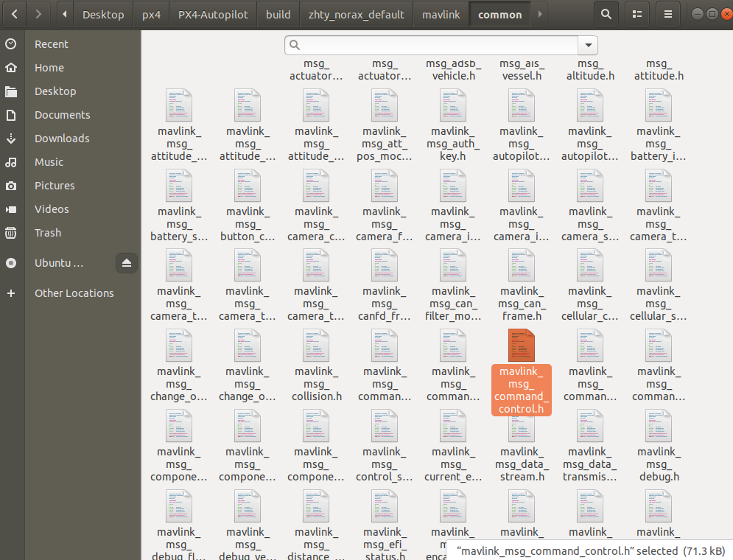Click inside the search input field
Viewport: 733px width, 560px height.
(x=432, y=45)
